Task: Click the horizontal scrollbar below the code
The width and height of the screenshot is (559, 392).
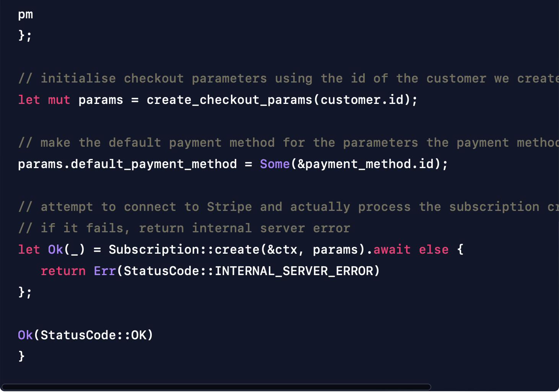Action: point(216,387)
